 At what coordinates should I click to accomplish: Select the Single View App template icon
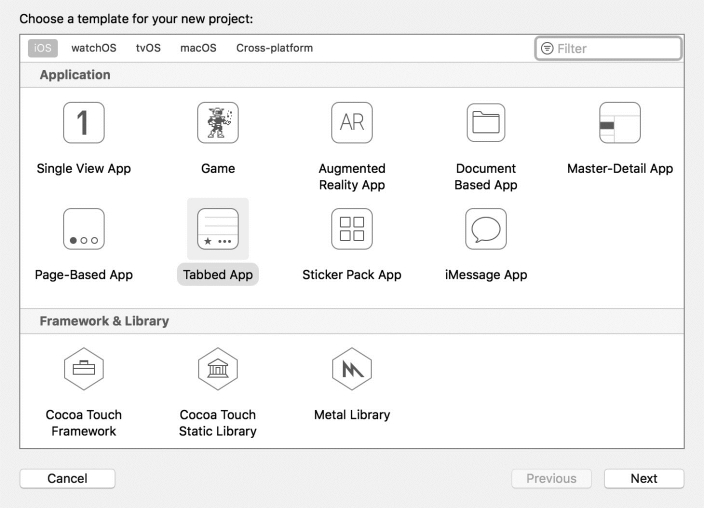click(84, 123)
